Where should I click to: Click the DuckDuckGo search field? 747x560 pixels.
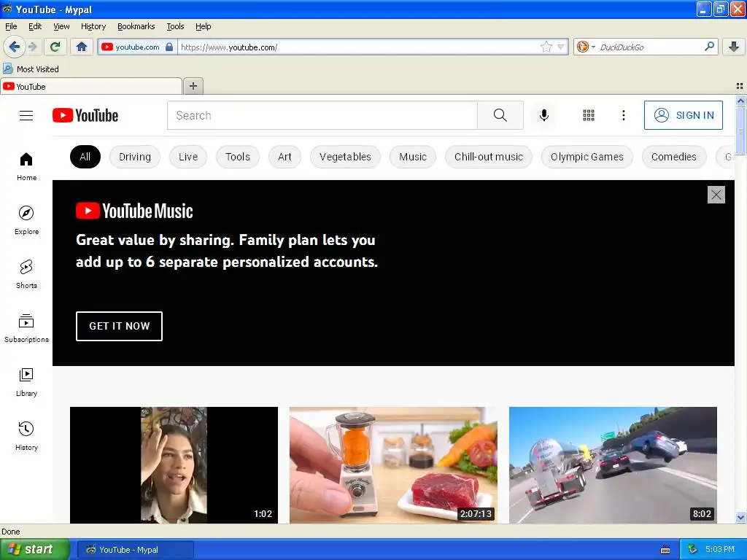pos(649,47)
